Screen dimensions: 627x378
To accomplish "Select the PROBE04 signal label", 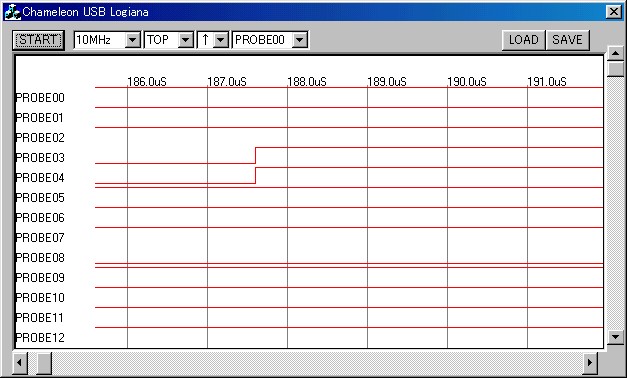I will (40, 178).
